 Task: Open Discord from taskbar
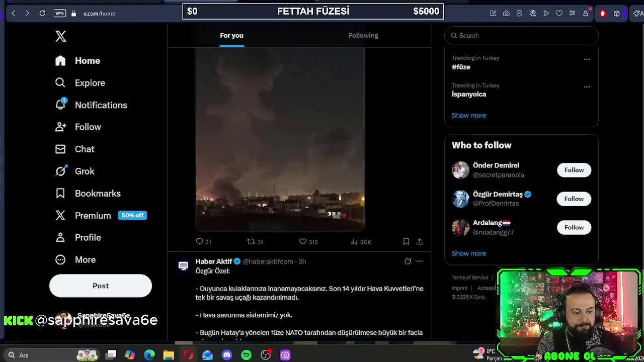[227, 355]
